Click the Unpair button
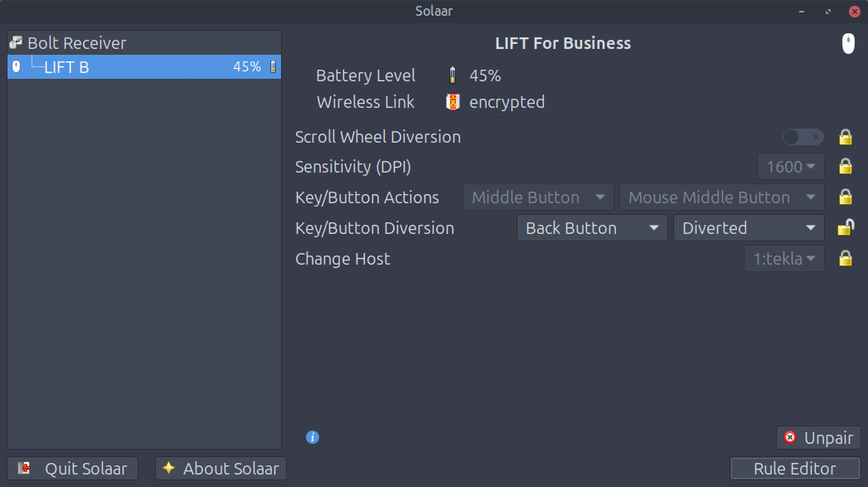Image resolution: width=868 pixels, height=487 pixels. coord(818,438)
